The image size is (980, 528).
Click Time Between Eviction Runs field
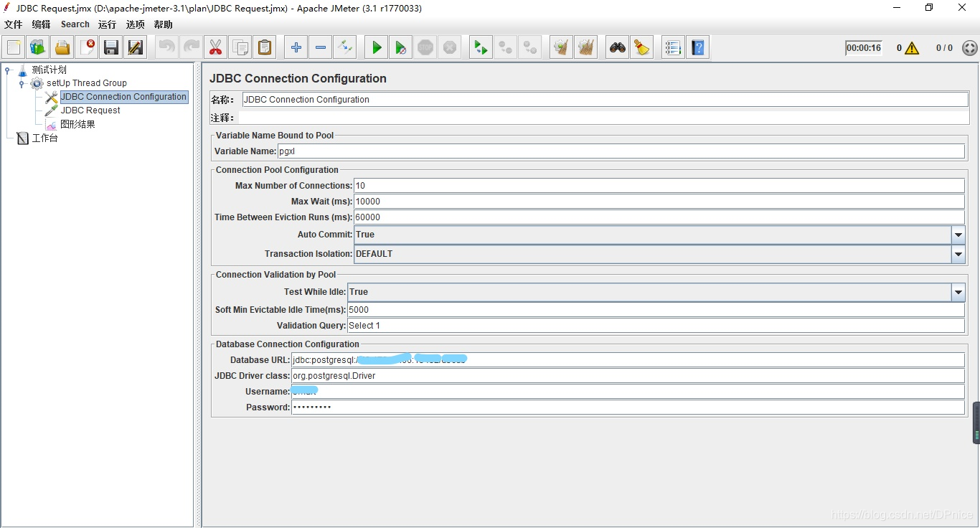tap(659, 217)
